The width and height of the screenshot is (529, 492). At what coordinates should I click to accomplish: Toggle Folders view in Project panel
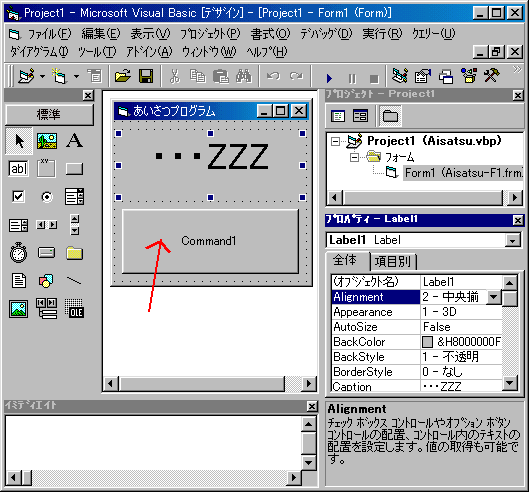390,116
